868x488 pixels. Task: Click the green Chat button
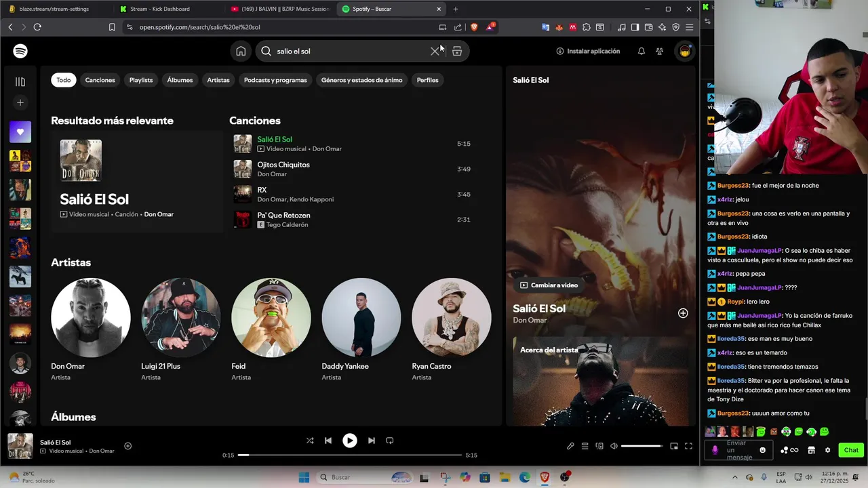point(851,450)
